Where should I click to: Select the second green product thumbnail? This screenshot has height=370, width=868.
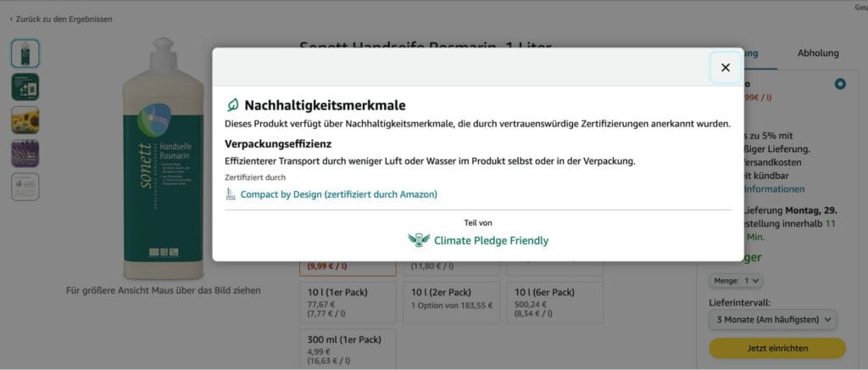pos(25,87)
